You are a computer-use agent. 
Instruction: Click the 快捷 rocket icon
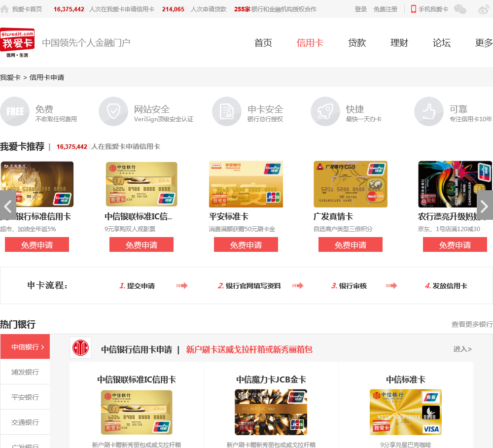[325, 111]
